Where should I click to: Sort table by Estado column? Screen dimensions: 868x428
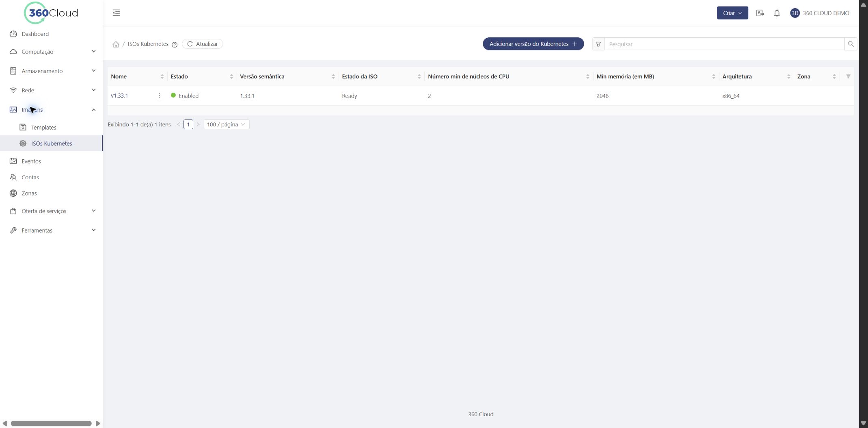tap(231, 76)
